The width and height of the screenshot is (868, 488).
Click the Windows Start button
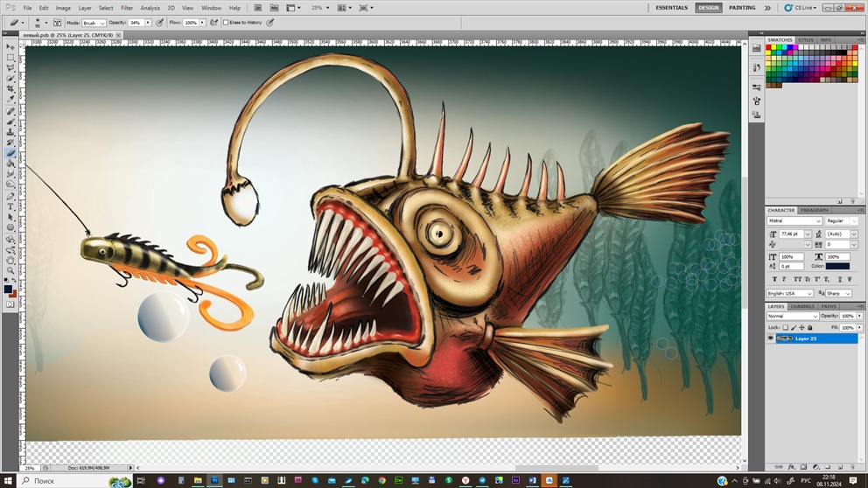point(8,480)
